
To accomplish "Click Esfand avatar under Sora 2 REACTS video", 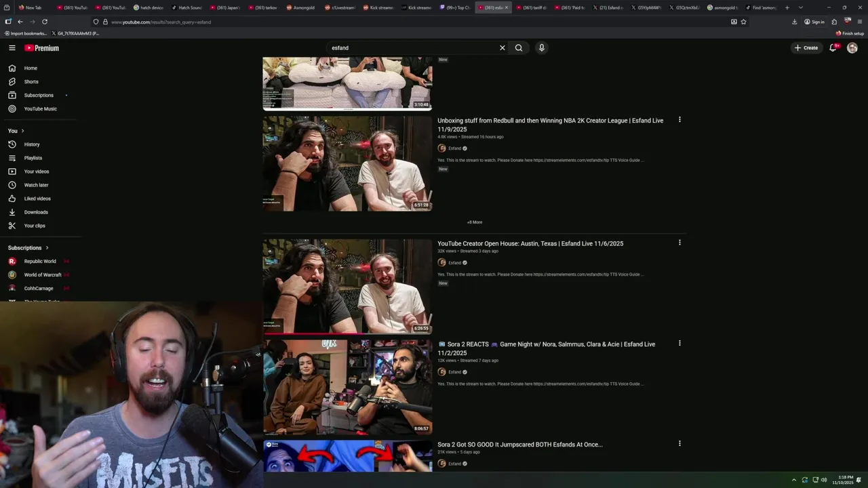I will 441,372.
